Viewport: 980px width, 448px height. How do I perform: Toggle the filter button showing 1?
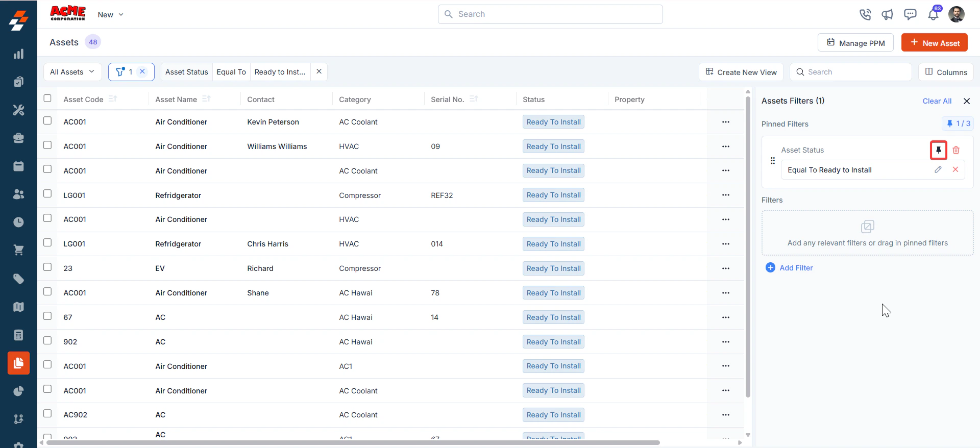pos(124,72)
